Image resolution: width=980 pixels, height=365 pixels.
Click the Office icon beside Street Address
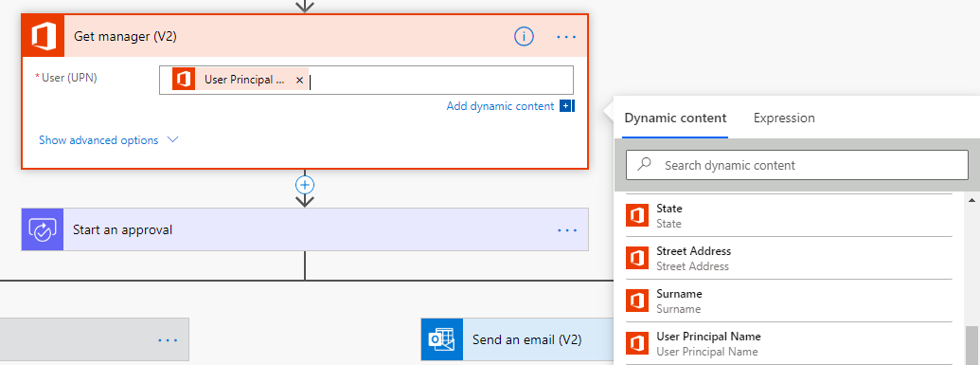point(636,258)
